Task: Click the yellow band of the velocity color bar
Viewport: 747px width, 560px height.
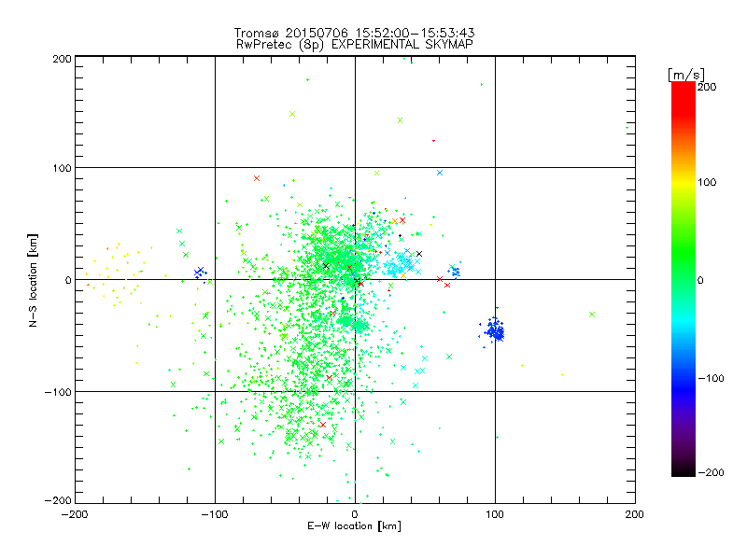Action: (684, 183)
